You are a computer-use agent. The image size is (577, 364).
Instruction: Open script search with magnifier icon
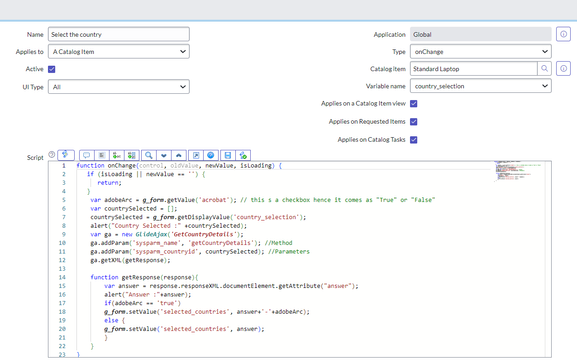point(149,155)
